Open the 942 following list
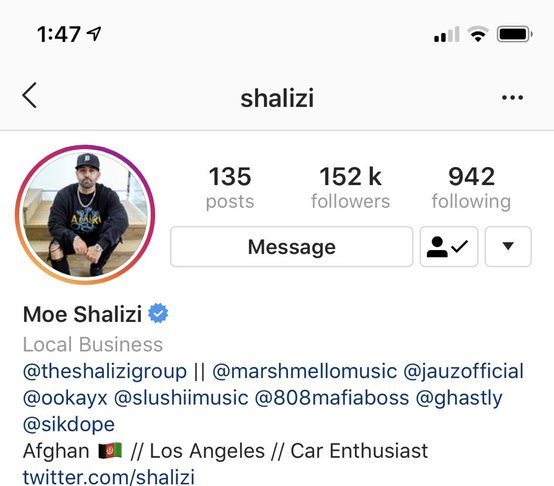This screenshot has width=554, height=486. pos(471,188)
